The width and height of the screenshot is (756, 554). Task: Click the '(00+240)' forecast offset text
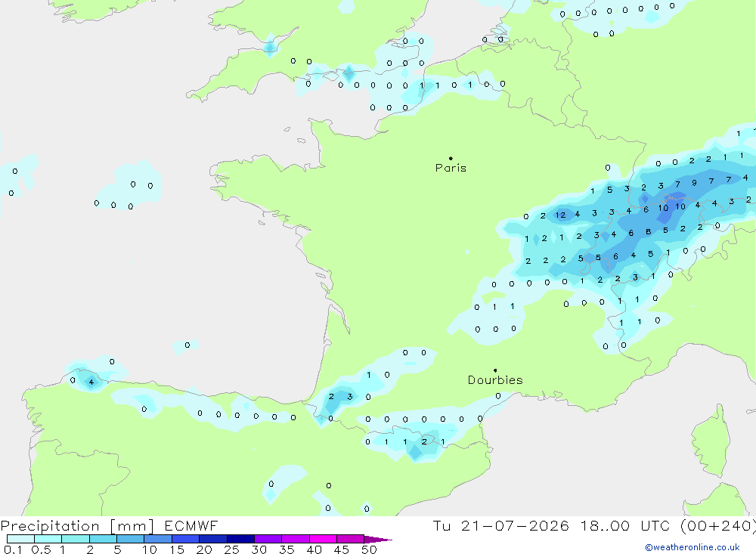(718, 526)
